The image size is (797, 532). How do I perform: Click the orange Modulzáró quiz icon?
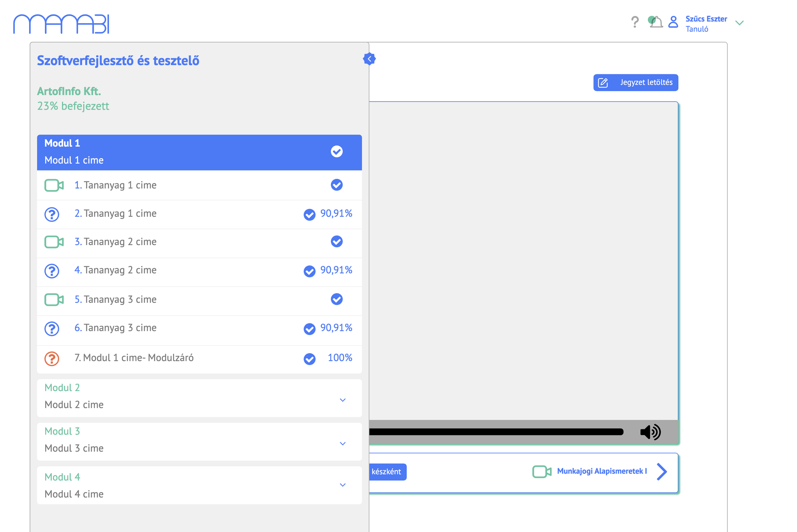(x=52, y=359)
